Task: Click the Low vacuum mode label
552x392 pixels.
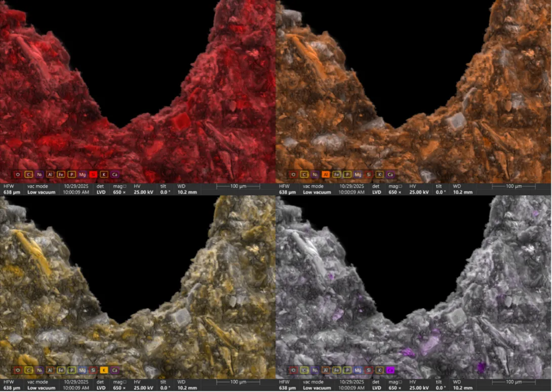Action: point(41,192)
